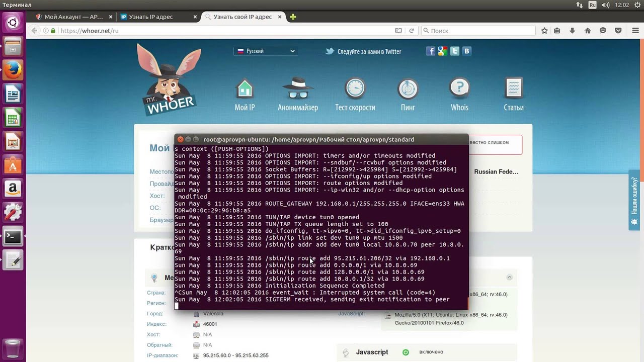
Task: Toggle reader view in address bar
Action: point(398,31)
